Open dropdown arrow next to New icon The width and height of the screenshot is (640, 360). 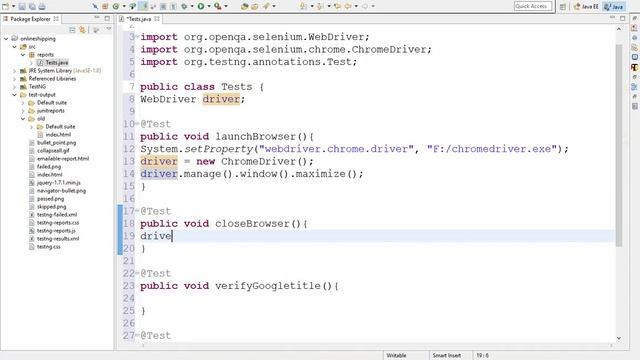13,6
